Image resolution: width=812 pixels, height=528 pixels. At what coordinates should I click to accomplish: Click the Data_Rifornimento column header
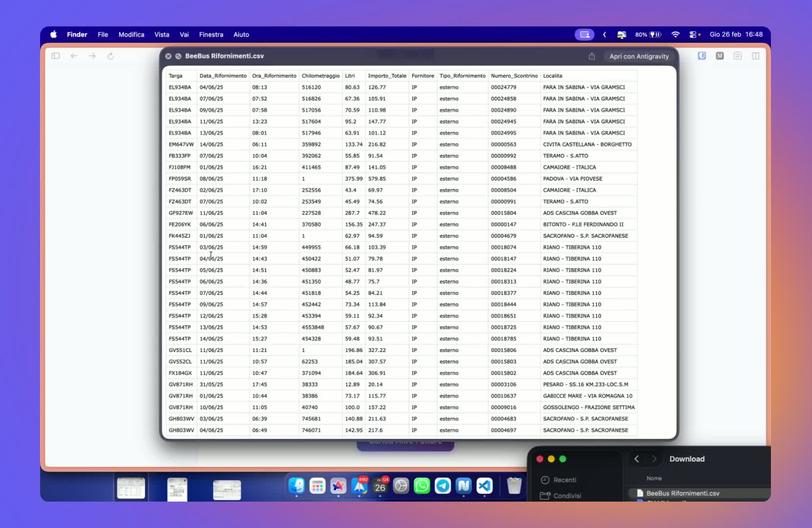coord(223,76)
